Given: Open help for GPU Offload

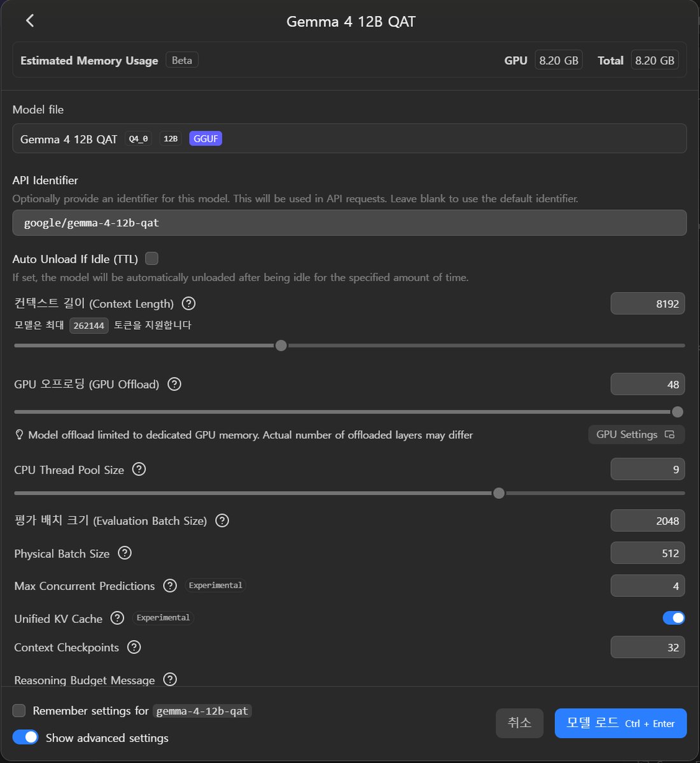Looking at the screenshot, I should pos(174,384).
